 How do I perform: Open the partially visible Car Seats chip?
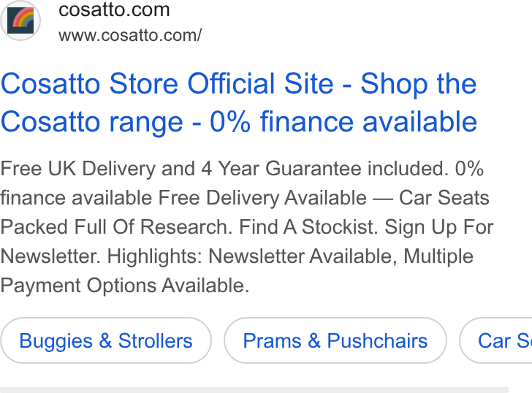click(x=496, y=340)
